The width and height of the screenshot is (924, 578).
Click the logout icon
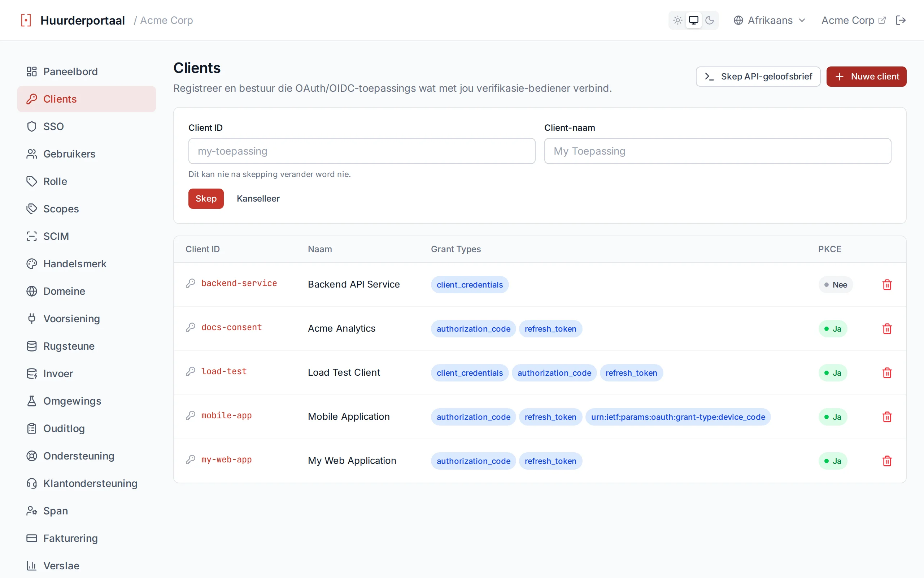pyautogui.click(x=901, y=20)
